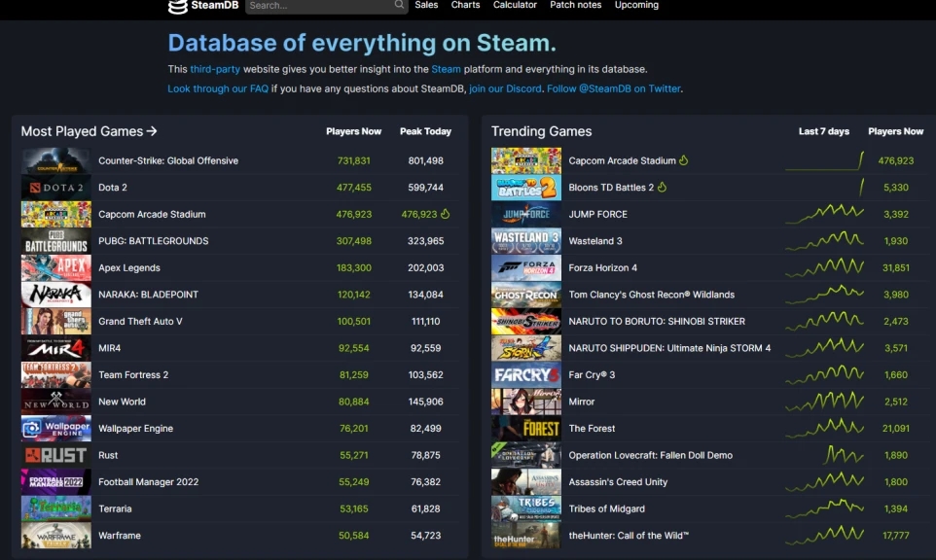Open PUBG: BATTLEGROUNDS thumbnail image

coord(56,241)
